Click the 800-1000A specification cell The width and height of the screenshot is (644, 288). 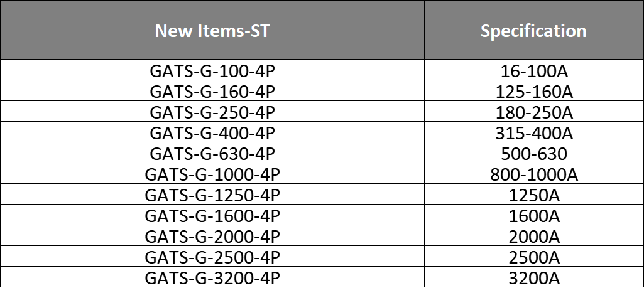(533, 174)
